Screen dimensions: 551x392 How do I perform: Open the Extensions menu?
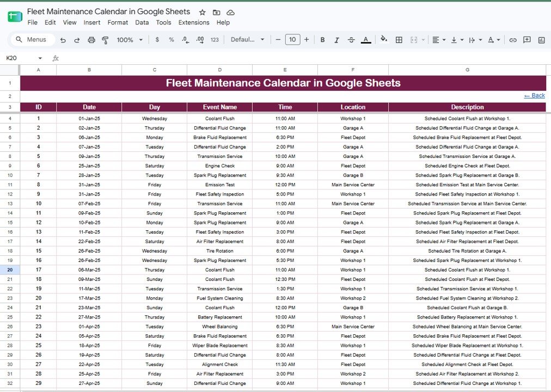pos(194,22)
